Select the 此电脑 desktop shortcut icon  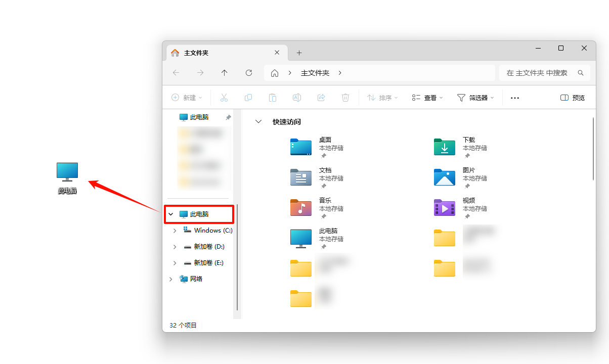67,178
